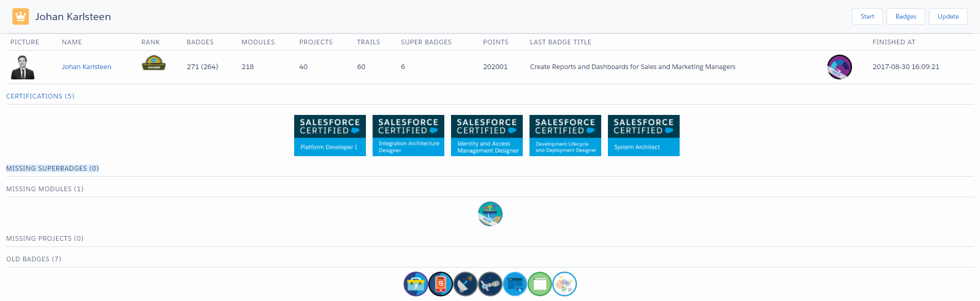The width and height of the screenshot is (980, 301).
Task: Open Johan Karlsteen's profile picture
Action: [23, 67]
